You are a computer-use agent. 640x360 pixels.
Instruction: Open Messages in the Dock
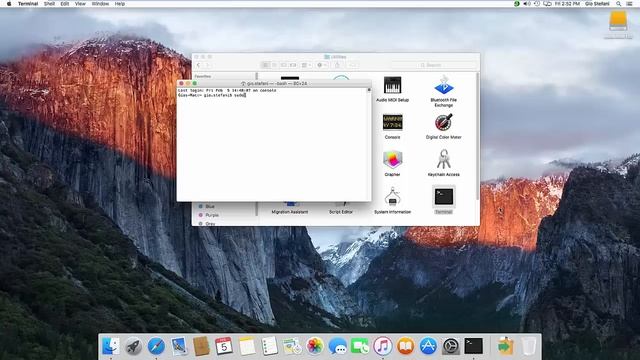tap(338, 346)
